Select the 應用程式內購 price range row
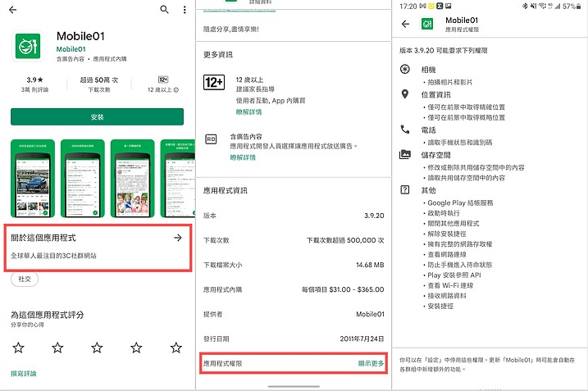This screenshot has width=588, height=391. point(294,289)
